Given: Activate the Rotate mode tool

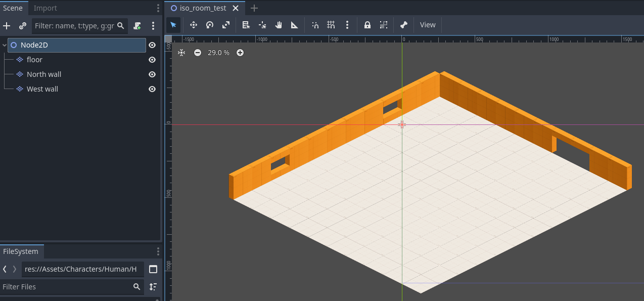Looking at the screenshot, I should pos(209,25).
